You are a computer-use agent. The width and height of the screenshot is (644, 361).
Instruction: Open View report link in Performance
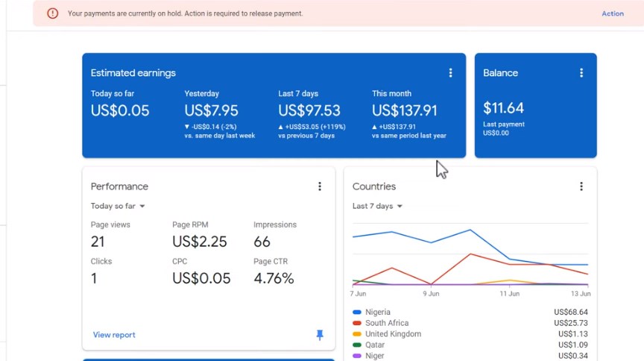114,335
